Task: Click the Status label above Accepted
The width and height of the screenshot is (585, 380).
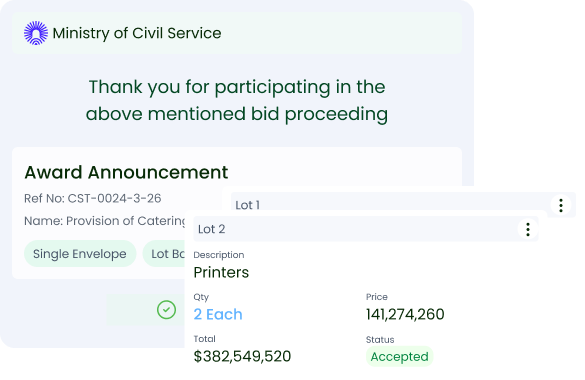Action: (380, 340)
